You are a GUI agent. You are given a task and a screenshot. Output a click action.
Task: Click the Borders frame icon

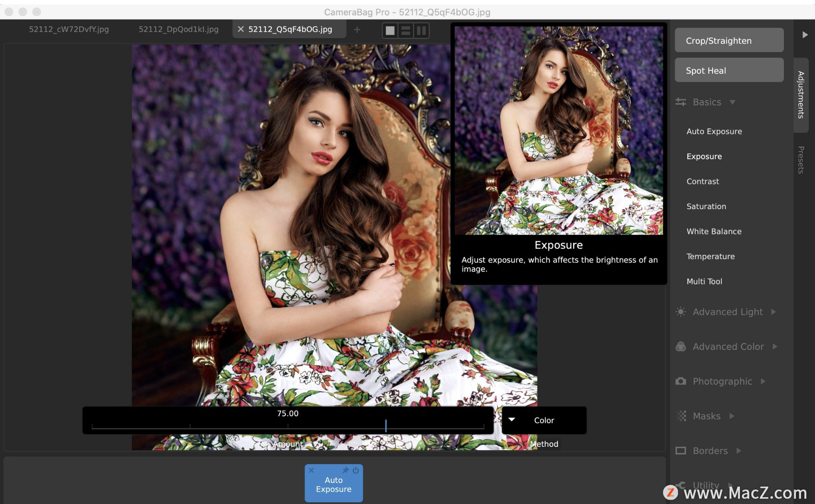point(680,451)
